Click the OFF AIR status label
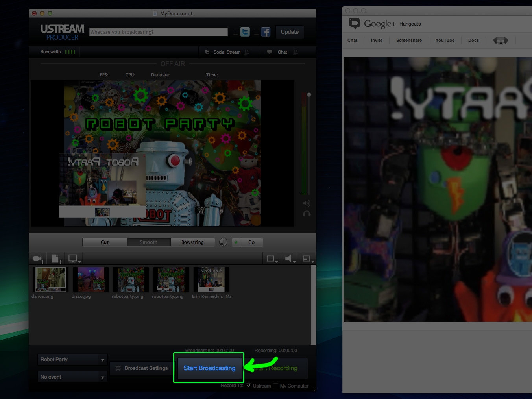Screen dimensions: 532x399 [173, 64]
